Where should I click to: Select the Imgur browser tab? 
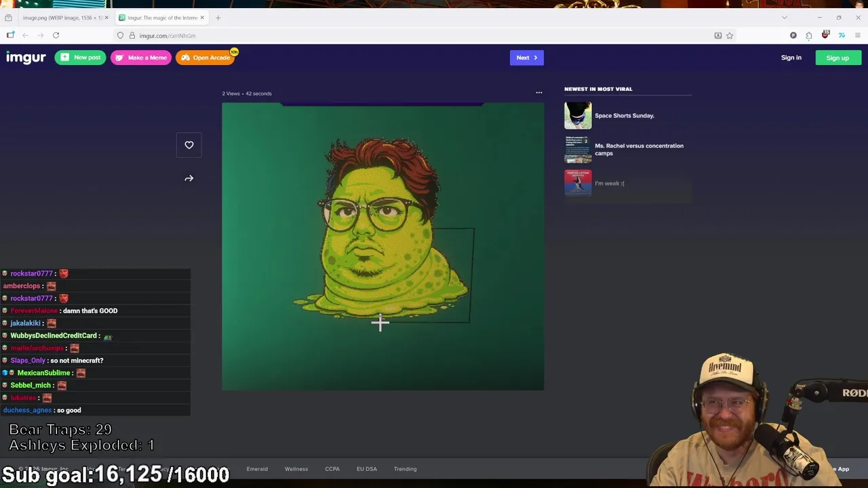coord(161,18)
